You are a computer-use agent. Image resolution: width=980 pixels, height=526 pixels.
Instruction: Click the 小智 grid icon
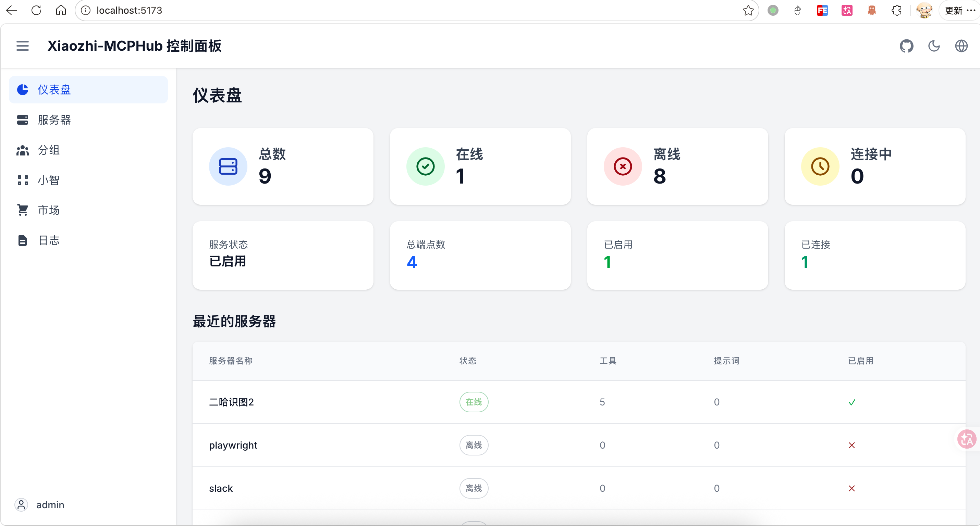23,180
